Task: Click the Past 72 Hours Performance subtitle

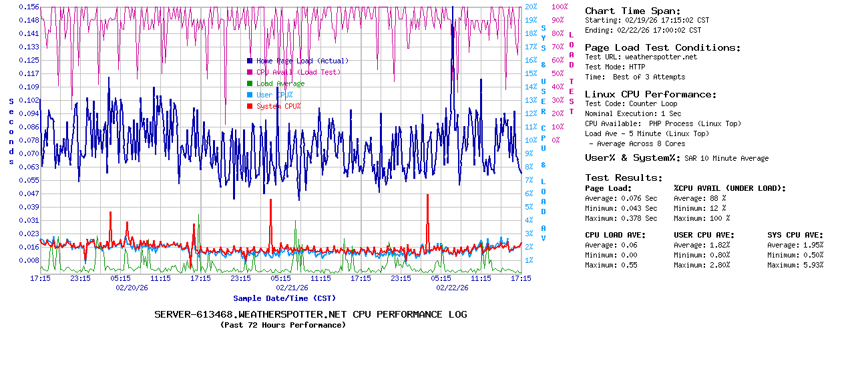Action: tap(282, 325)
